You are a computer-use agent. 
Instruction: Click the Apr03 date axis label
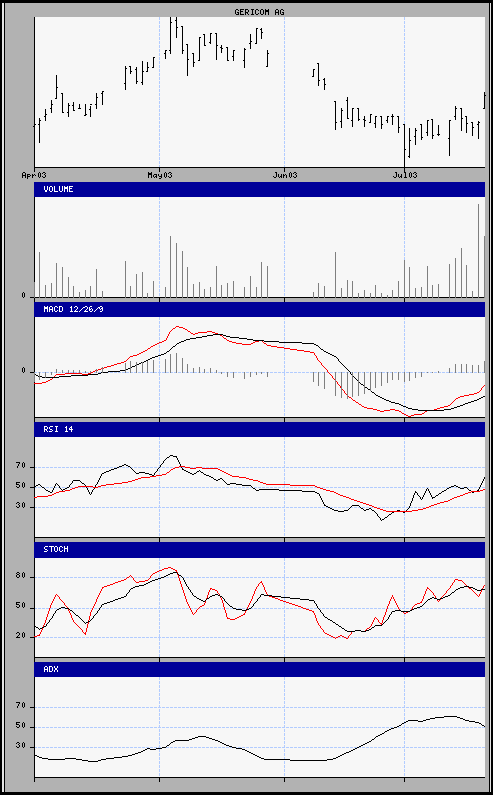click(x=34, y=175)
